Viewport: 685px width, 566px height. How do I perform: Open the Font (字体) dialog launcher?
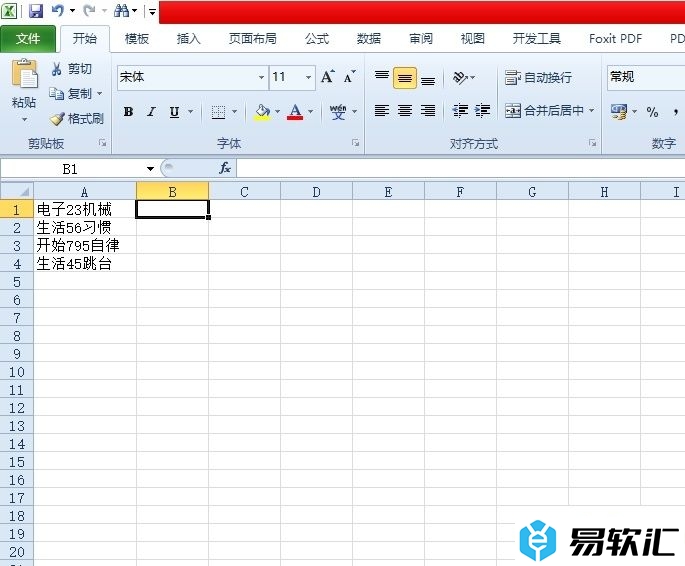[355, 143]
